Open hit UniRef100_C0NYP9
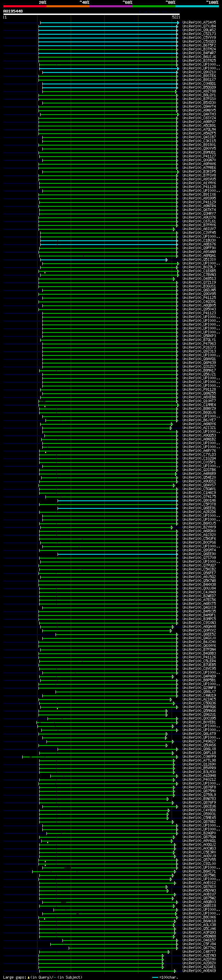This screenshot has height=980, width=222. 199,757
